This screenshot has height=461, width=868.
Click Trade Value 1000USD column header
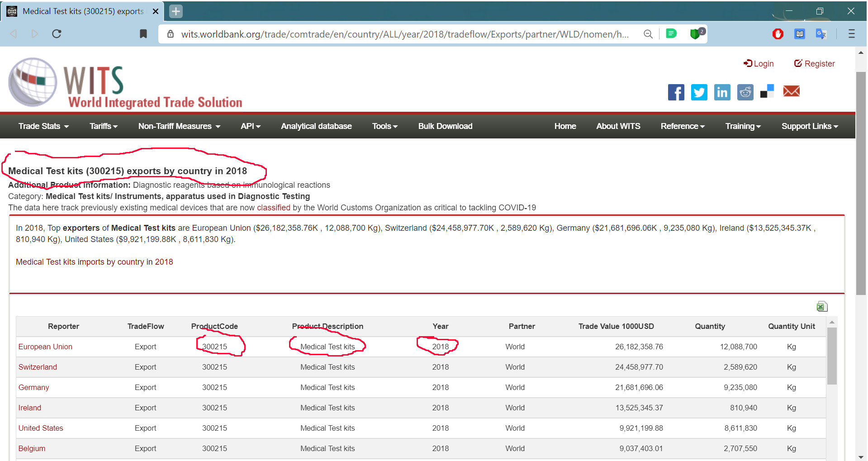pos(616,326)
